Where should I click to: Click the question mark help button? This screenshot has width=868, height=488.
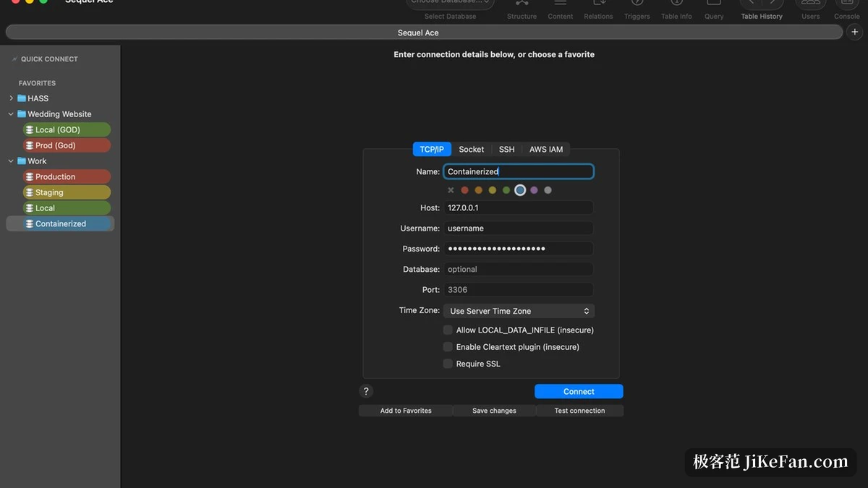(366, 391)
